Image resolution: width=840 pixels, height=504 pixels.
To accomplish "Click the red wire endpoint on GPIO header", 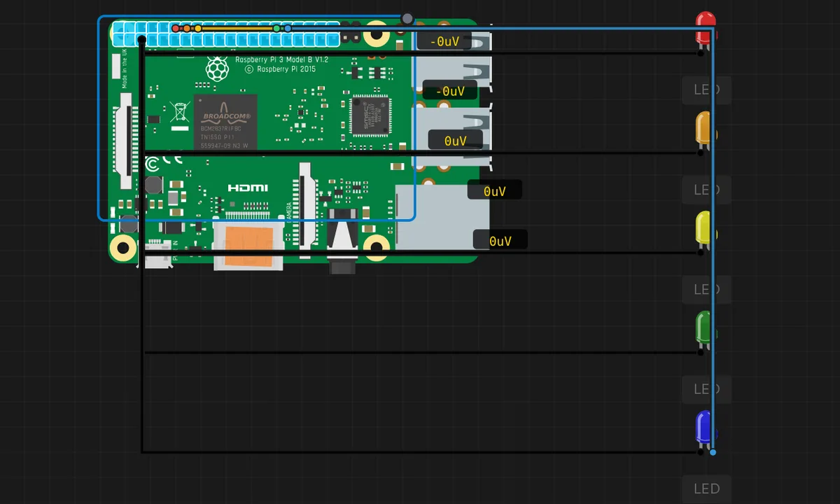I will (x=176, y=29).
